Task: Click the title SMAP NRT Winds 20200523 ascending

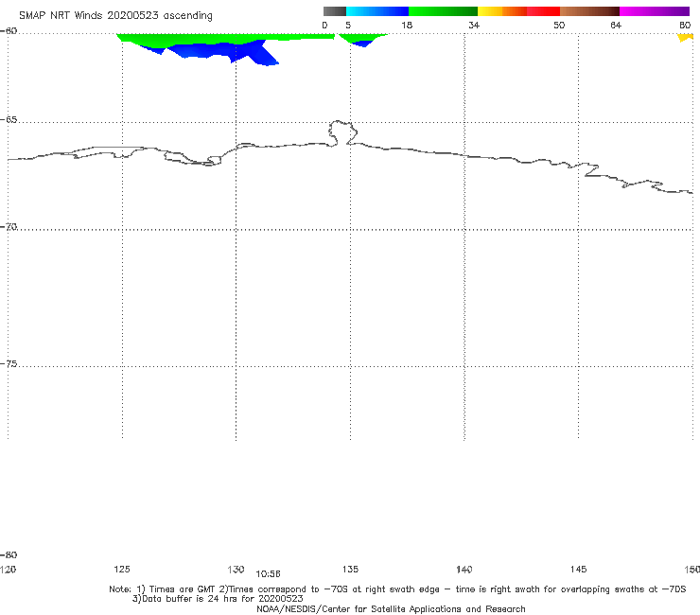Action: pyautogui.click(x=115, y=16)
